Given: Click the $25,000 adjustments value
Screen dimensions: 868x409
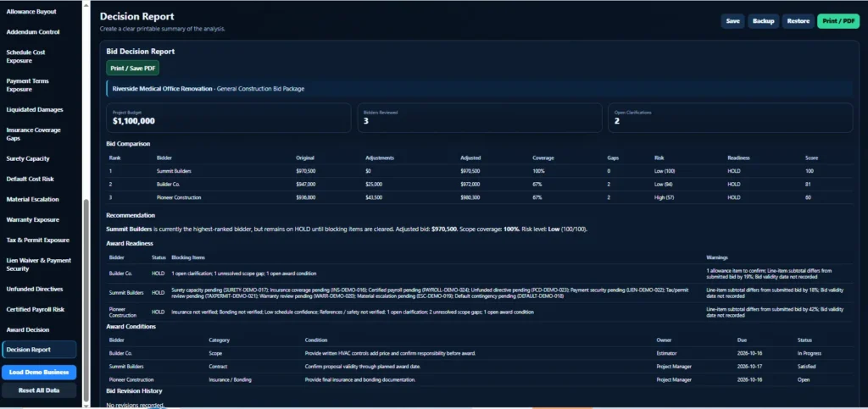Looking at the screenshot, I should [374, 184].
